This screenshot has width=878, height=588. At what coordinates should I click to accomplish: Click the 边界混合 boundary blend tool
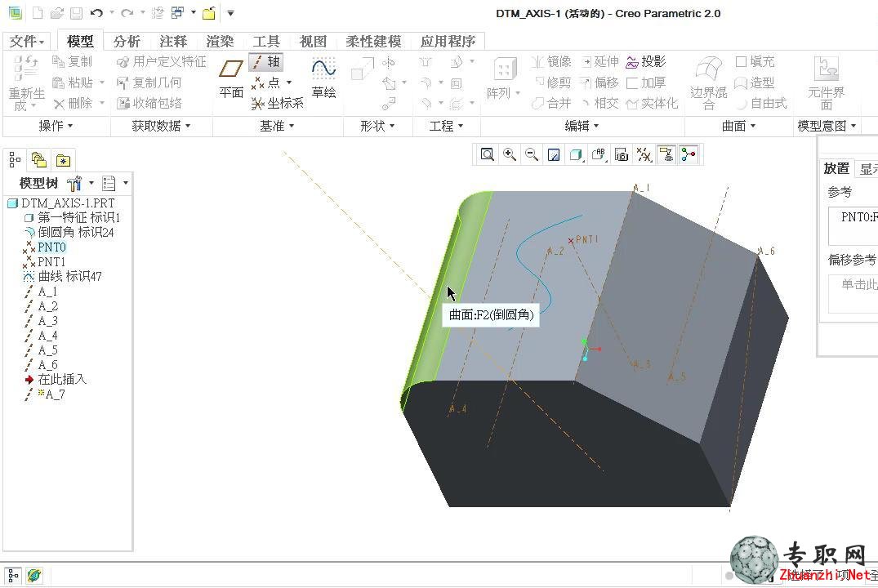coord(708,82)
